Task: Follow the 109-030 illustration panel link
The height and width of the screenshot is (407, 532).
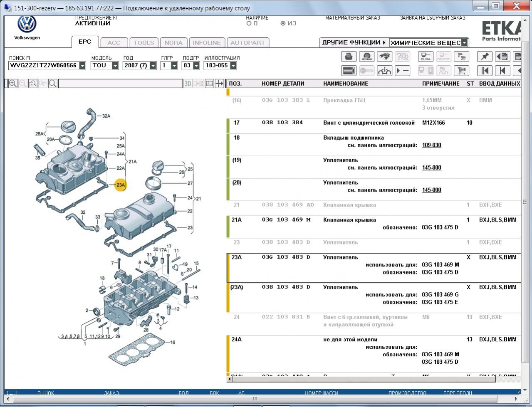Action: (431, 145)
